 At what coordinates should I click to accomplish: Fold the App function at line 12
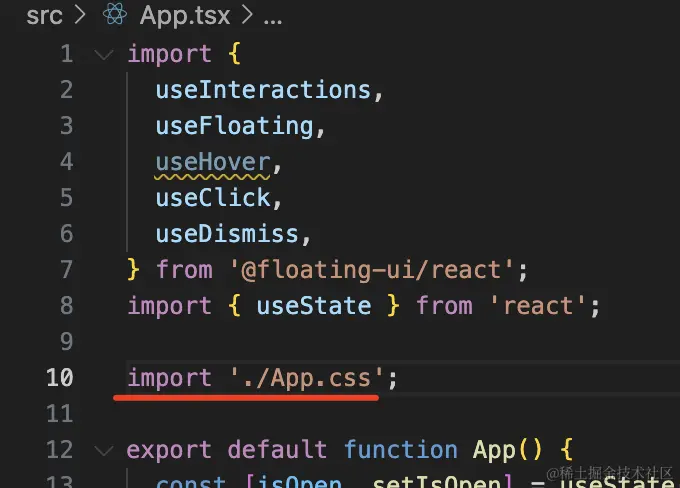104,450
